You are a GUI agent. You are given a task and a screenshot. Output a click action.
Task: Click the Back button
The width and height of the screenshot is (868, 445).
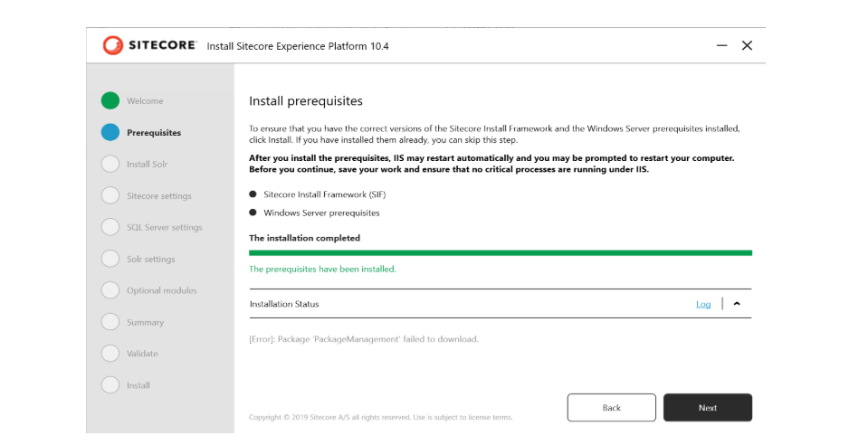pyautogui.click(x=612, y=407)
